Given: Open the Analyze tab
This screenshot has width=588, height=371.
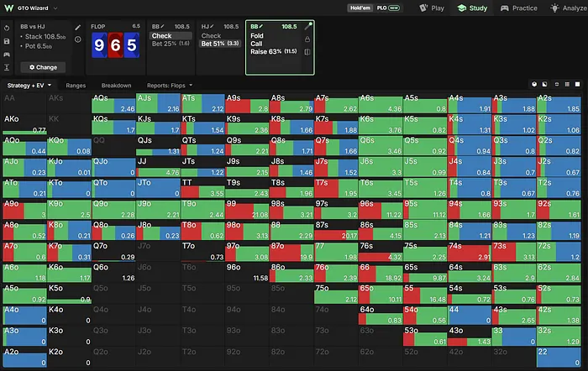Looking at the screenshot, I should (569, 8).
